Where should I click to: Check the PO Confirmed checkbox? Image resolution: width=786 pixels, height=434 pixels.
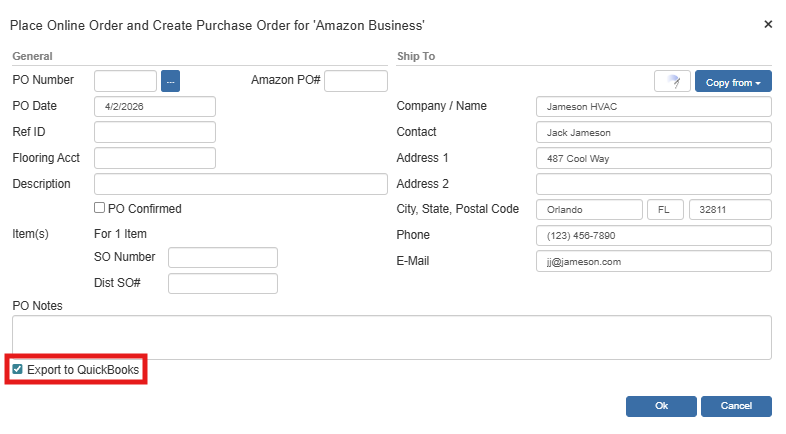click(x=100, y=209)
